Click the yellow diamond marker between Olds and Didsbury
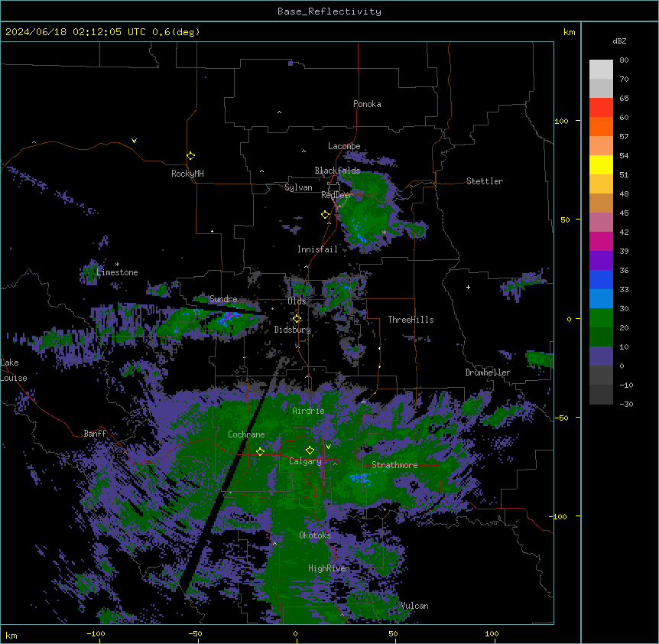This screenshot has width=659, height=644. pos(297,319)
